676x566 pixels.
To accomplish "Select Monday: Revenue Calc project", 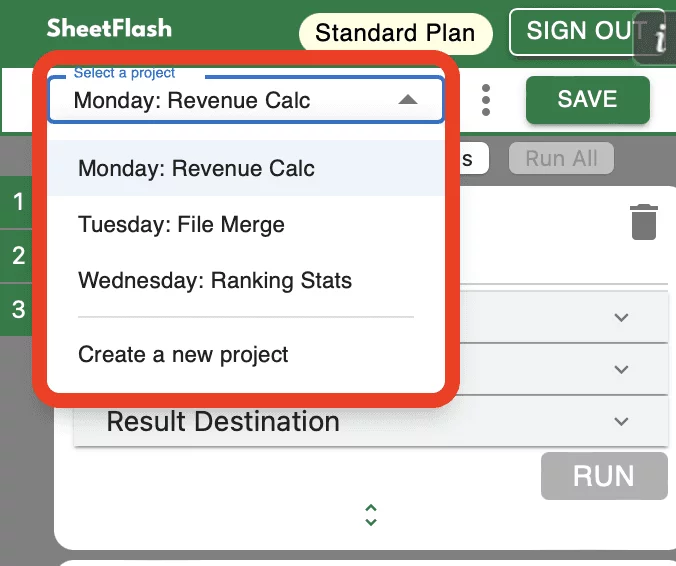I will tap(197, 168).
